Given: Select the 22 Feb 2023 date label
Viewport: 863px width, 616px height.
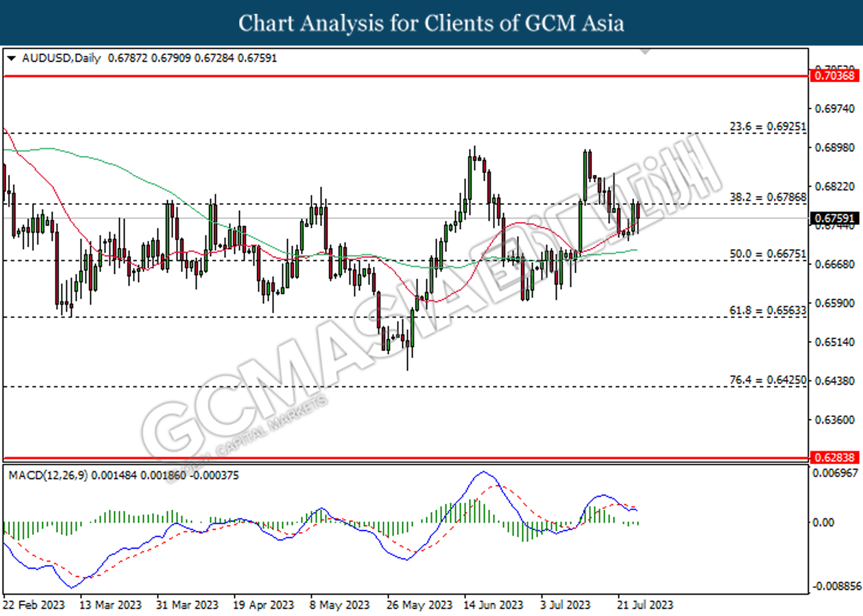Looking at the screenshot, I should tap(34, 604).
